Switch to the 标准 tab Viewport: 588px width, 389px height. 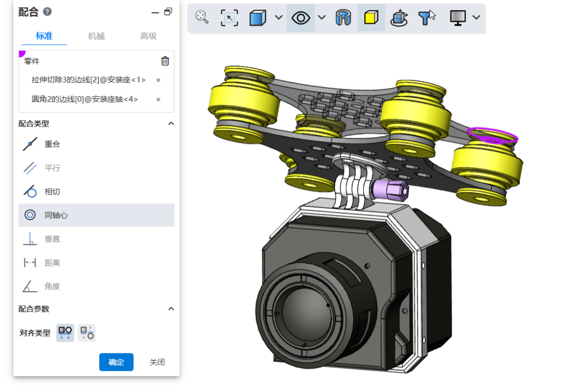[44, 36]
